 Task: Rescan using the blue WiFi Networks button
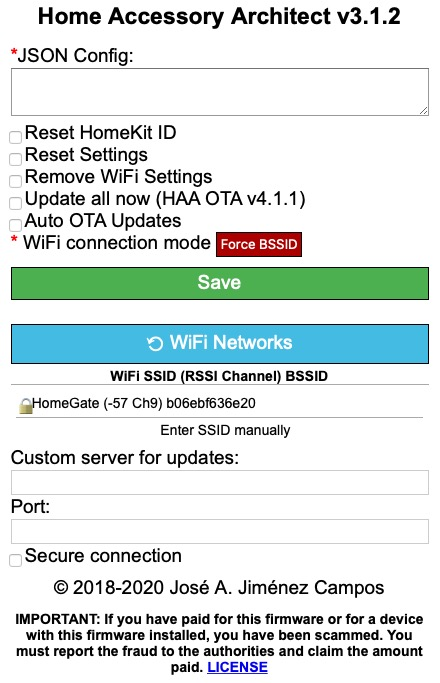[220, 344]
